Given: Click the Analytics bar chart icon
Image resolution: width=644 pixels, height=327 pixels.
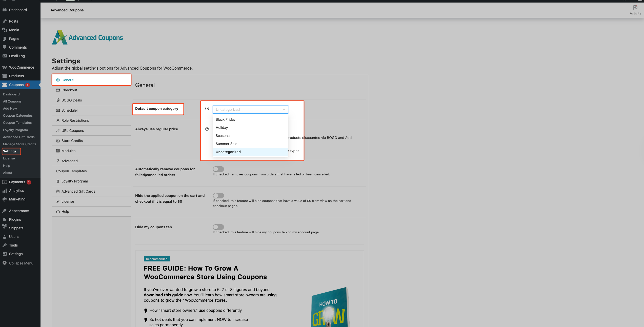Looking at the screenshot, I should tap(5, 191).
